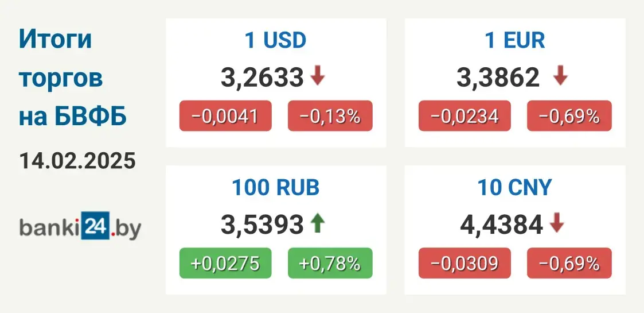Click the −0,0234 EUR change badge
This screenshot has width=644, height=313.
(x=463, y=116)
